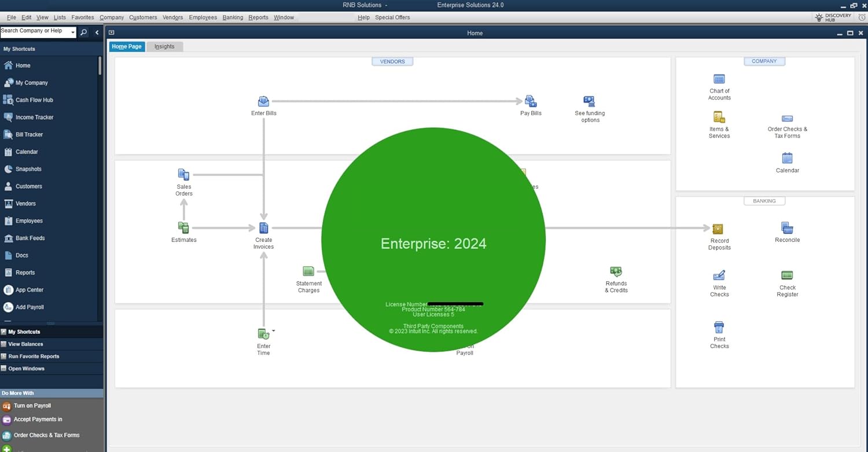This screenshot has height=452, width=868.
Task: Click the My Shortcuts sidebar scrollbar
Action: pyautogui.click(x=100, y=65)
